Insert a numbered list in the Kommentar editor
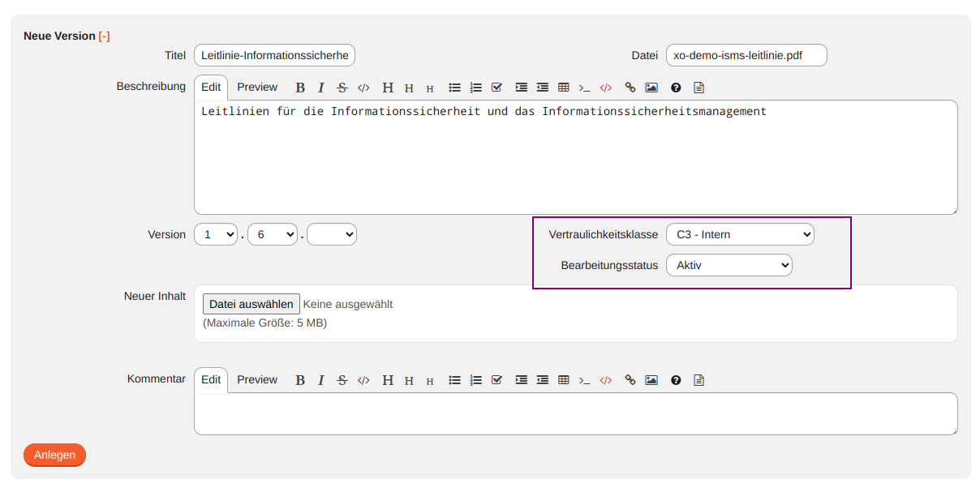Screen dimensions: 980x496 click(476, 379)
